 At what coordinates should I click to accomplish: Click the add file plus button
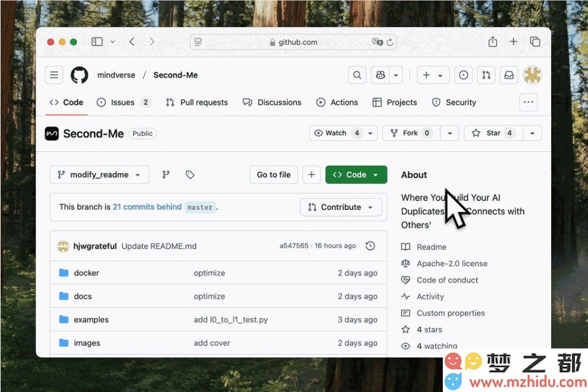point(312,175)
